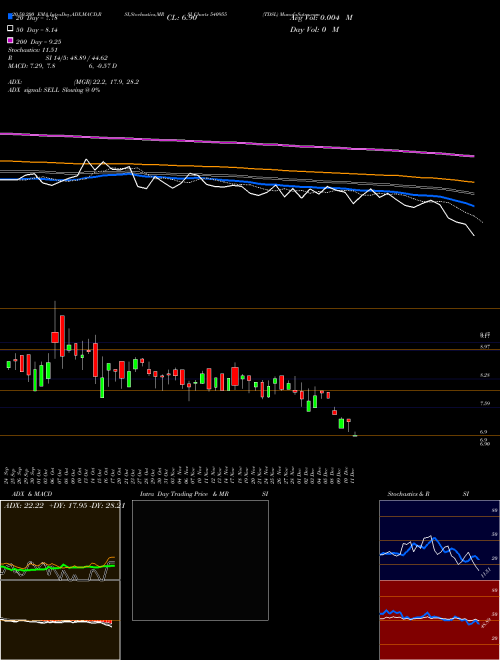Click the 6.90 price axis label
This screenshot has height=660, width=500.
(484, 444)
